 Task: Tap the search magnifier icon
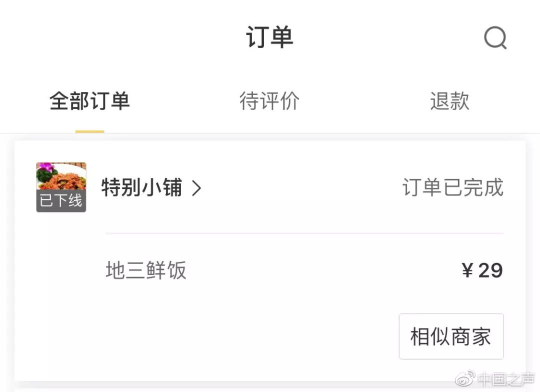(x=495, y=37)
